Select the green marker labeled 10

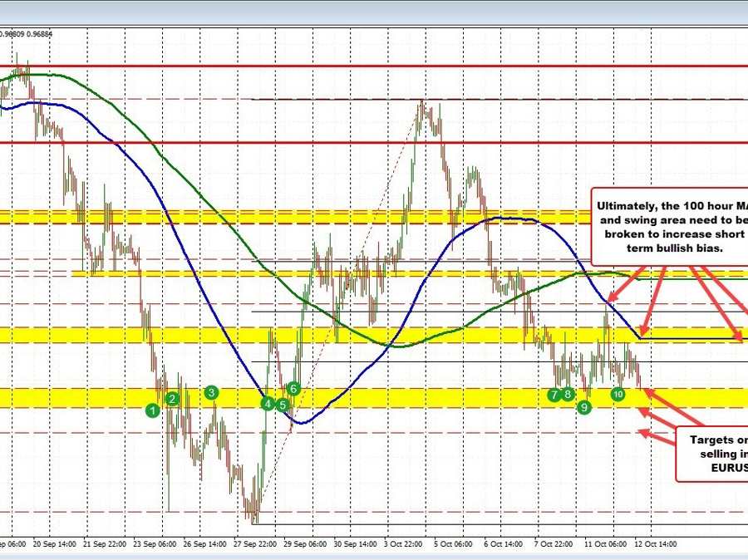(x=618, y=395)
